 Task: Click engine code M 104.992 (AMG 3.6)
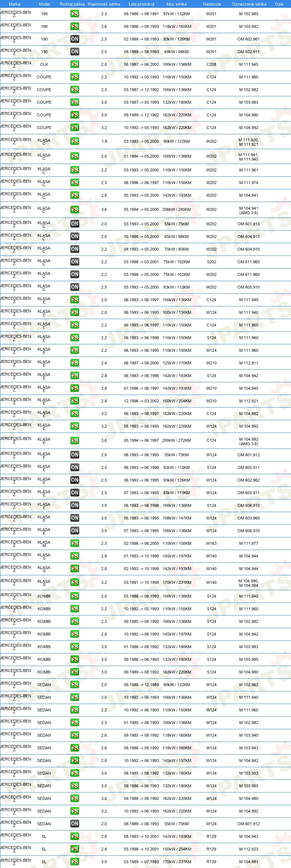249,441
